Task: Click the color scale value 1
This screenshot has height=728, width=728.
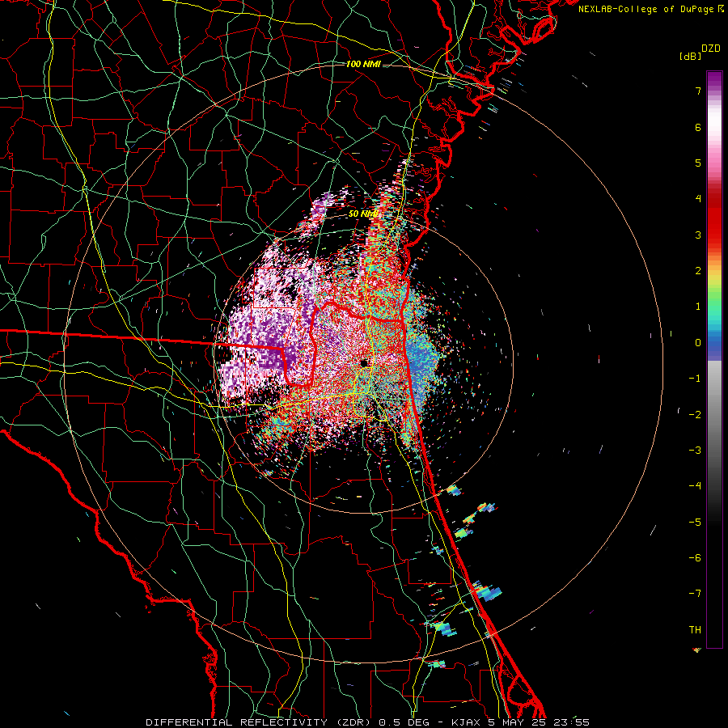Action: pyautogui.click(x=698, y=307)
